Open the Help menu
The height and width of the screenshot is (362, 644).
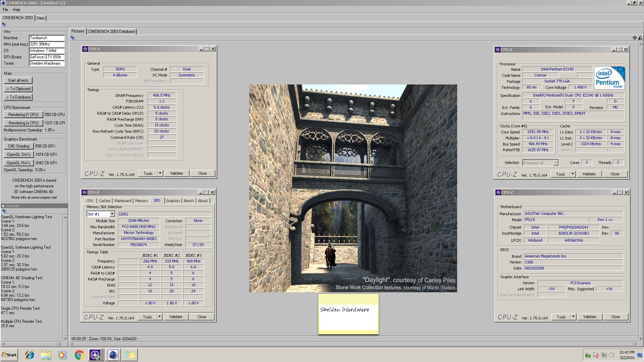(x=16, y=10)
